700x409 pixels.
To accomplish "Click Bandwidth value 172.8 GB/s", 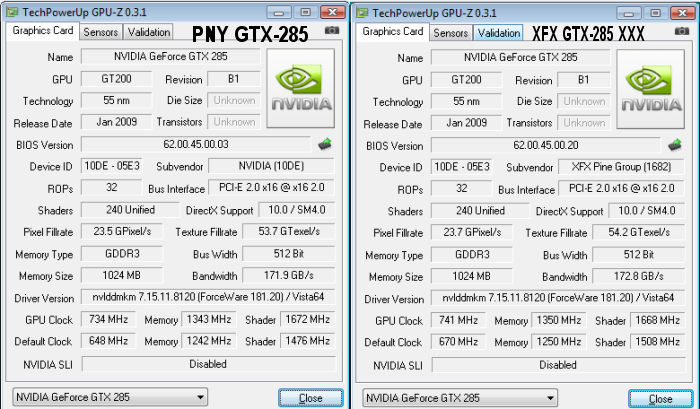I will (639, 276).
